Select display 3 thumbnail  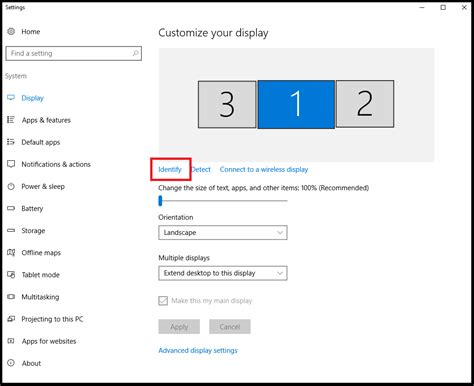(227, 104)
